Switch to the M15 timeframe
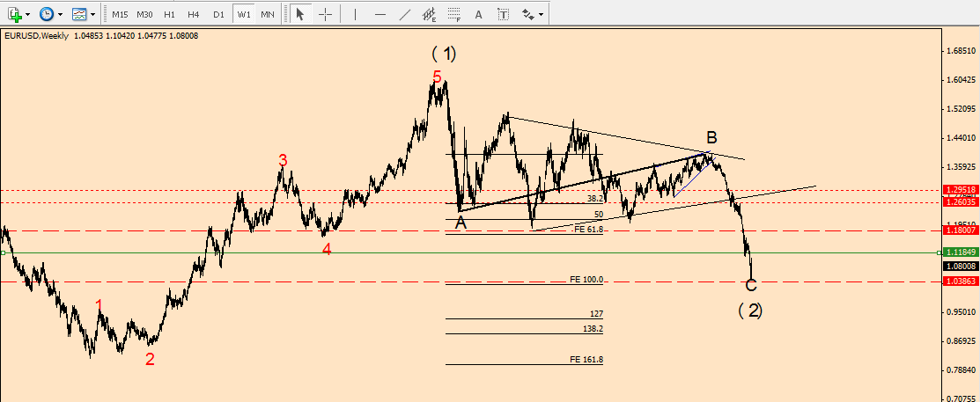980x402 pixels. [x=120, y=14]
